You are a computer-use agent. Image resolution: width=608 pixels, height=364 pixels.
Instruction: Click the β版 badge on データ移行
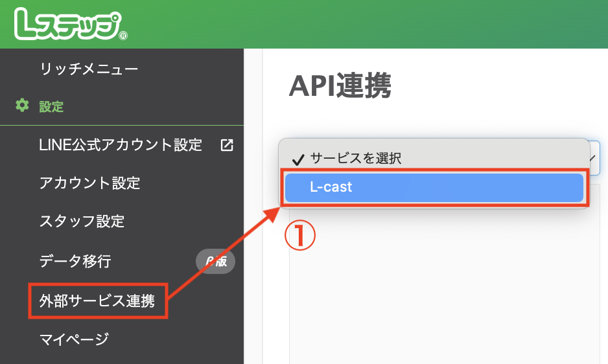tap(215, 262)
